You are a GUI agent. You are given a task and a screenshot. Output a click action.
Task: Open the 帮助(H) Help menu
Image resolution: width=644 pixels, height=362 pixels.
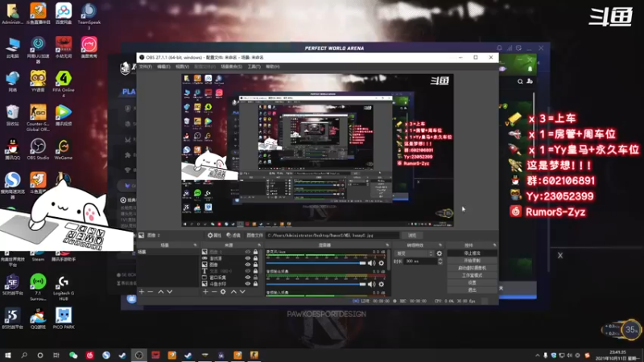click(x=273, y=67)
